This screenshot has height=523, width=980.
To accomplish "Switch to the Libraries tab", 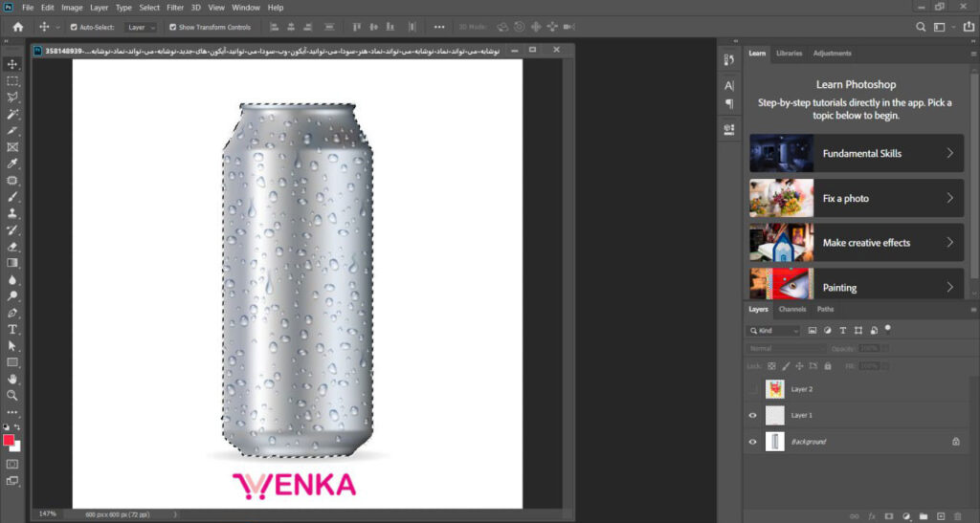I will pos(789,53).
